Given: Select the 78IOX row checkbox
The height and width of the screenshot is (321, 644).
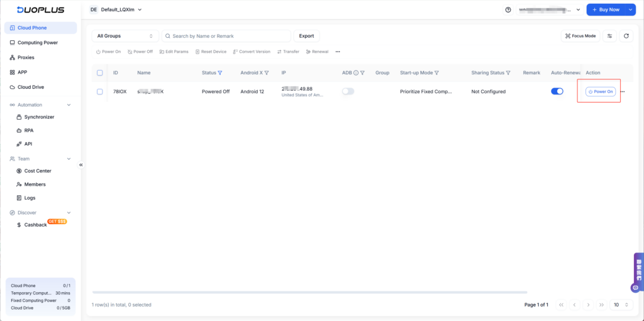Looking at the screenshot, I should pyautogui.click(x=100, y=92).
